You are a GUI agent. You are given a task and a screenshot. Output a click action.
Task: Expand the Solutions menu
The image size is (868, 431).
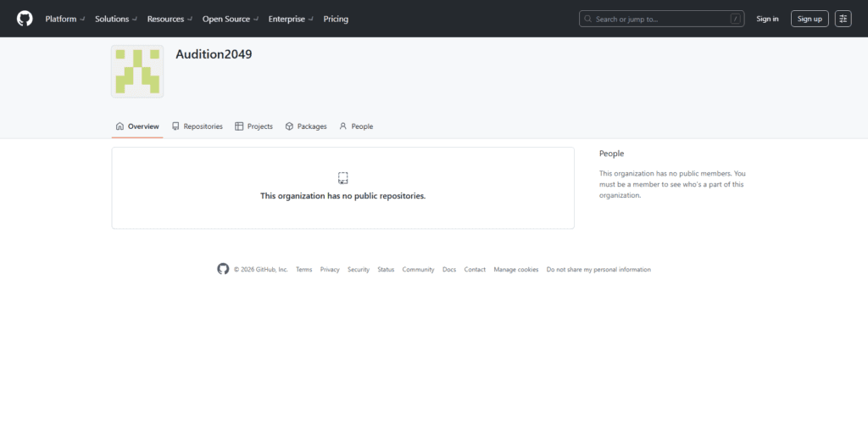coord(116,19)
